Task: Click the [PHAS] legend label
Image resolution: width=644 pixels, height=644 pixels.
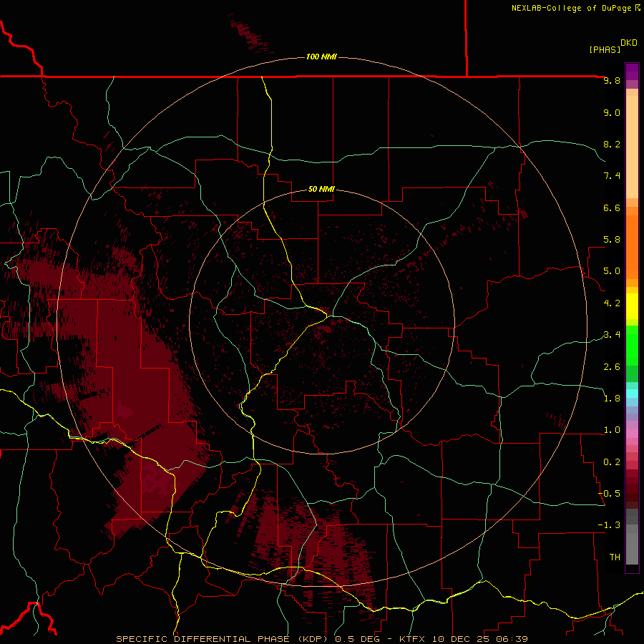Action: tap(605, 50)
